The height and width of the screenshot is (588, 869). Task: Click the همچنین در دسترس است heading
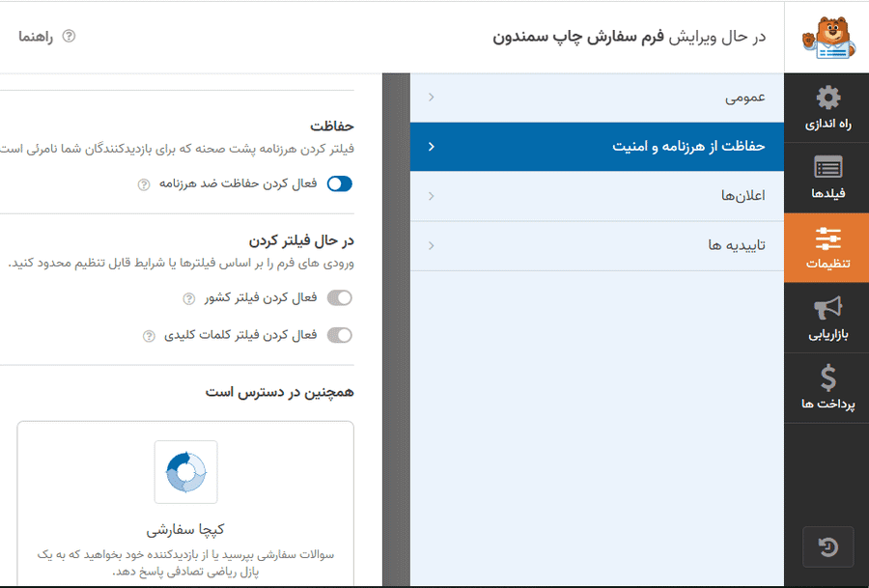tap(279, 392)
